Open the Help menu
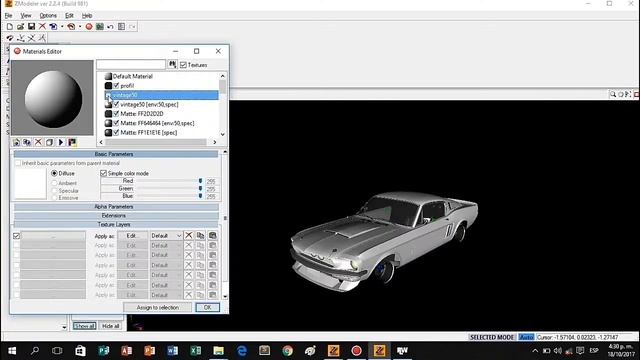640x360 pixels. pyautogui.click(x=87, y=16)
